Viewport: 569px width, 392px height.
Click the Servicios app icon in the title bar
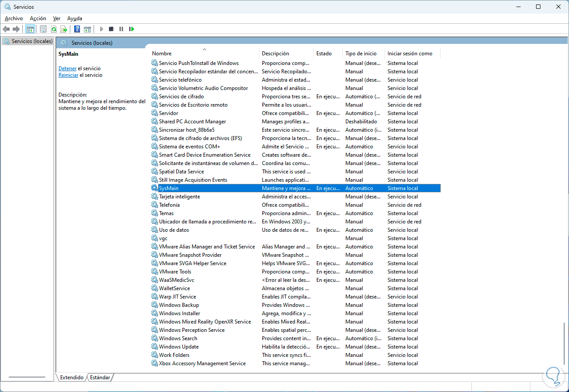[x=7, y=7]
